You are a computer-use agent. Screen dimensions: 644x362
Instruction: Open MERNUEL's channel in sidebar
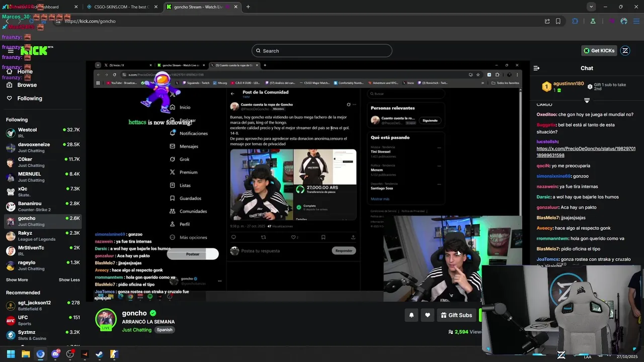tap(42, 177)
